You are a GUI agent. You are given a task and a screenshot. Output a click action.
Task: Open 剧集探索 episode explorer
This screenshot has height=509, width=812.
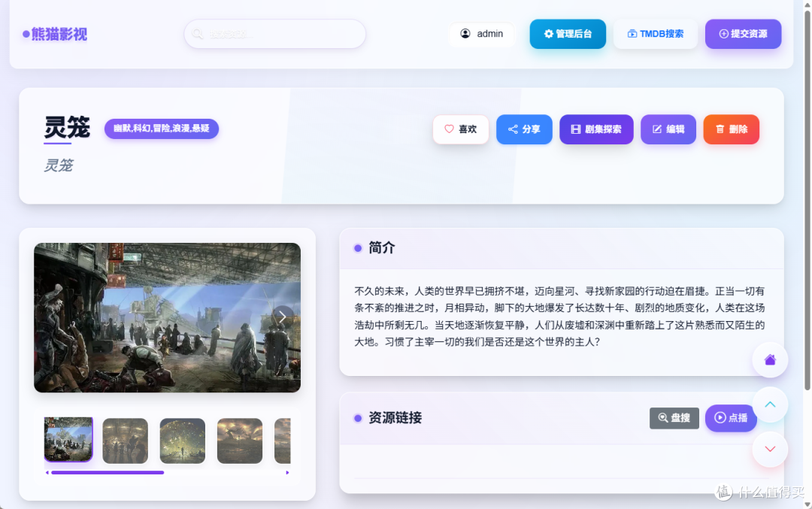(x=596, y=129)
